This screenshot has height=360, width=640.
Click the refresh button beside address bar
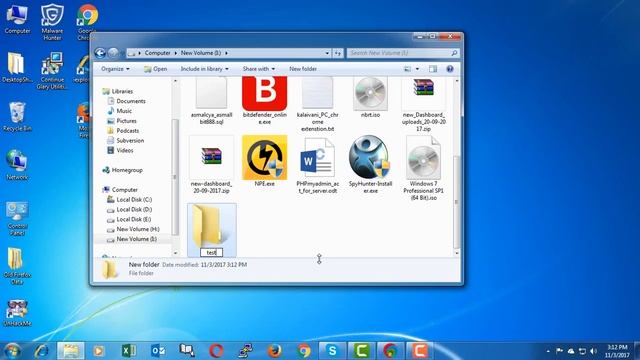click(338, 53)
